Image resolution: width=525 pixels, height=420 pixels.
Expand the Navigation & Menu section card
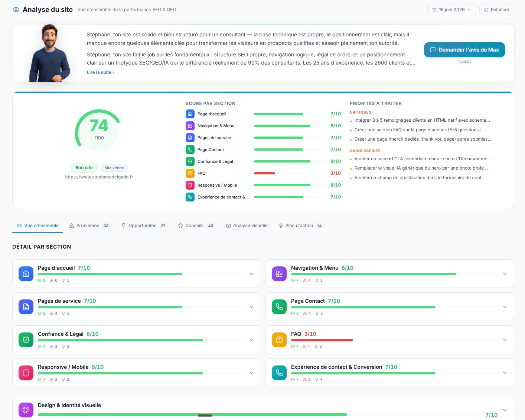(505, 274)
